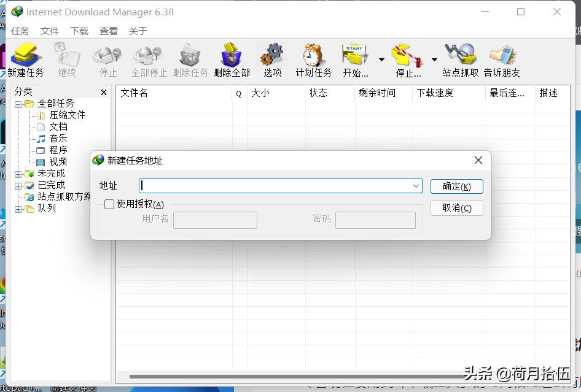
Task: Close the 分类 side panel
Action: (x=104, y=92)
